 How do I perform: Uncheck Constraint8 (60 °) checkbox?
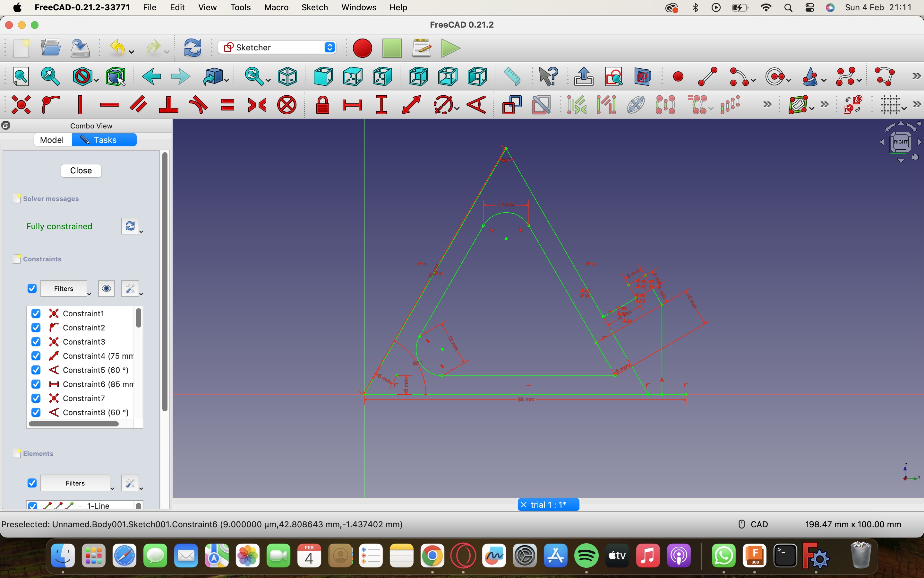[36, 413]
